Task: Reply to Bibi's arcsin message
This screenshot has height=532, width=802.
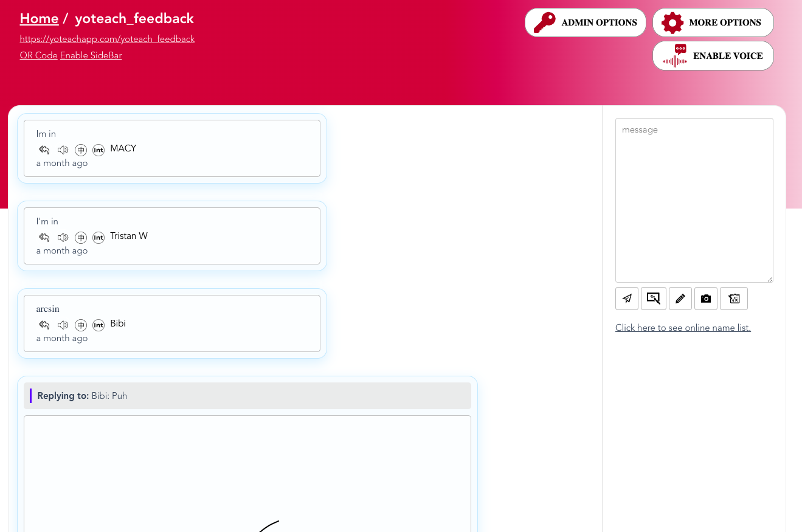Action: (44, 325)
